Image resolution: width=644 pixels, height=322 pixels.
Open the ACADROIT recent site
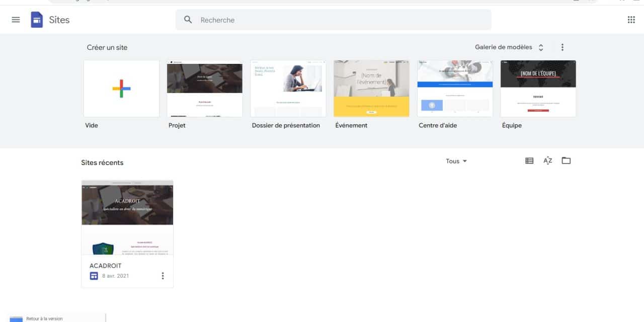(127, 217)
